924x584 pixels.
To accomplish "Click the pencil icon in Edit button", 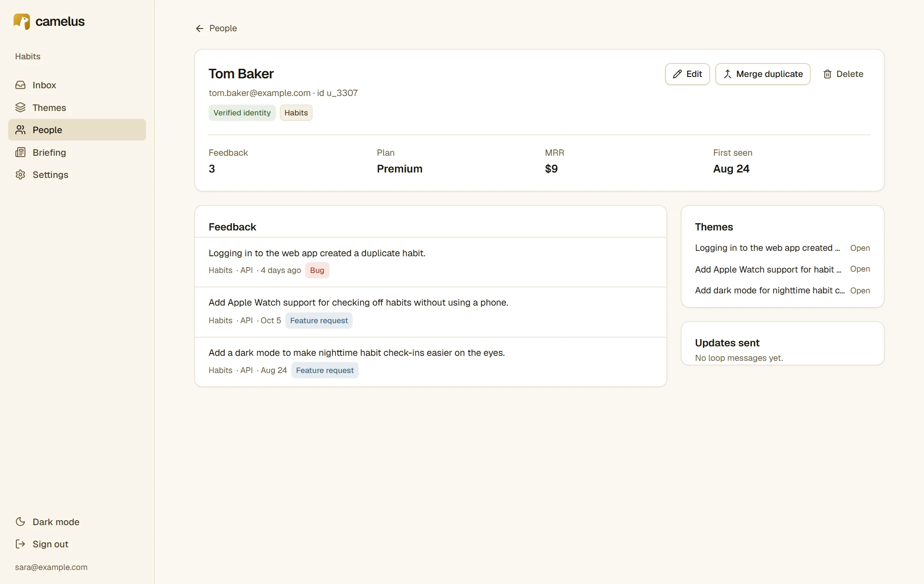I will 678,74.
